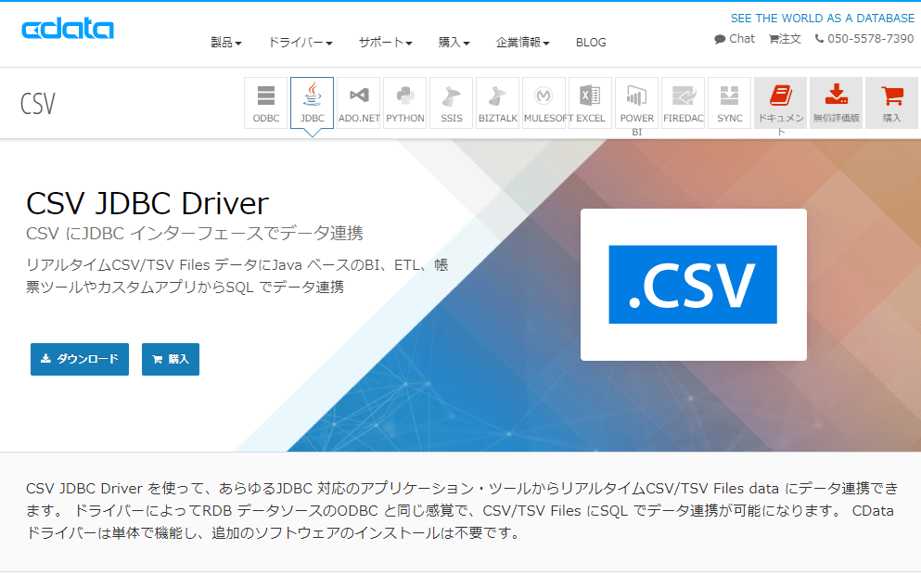Expand the 製品 menu
921x588 pixels.
click(226, 43)
